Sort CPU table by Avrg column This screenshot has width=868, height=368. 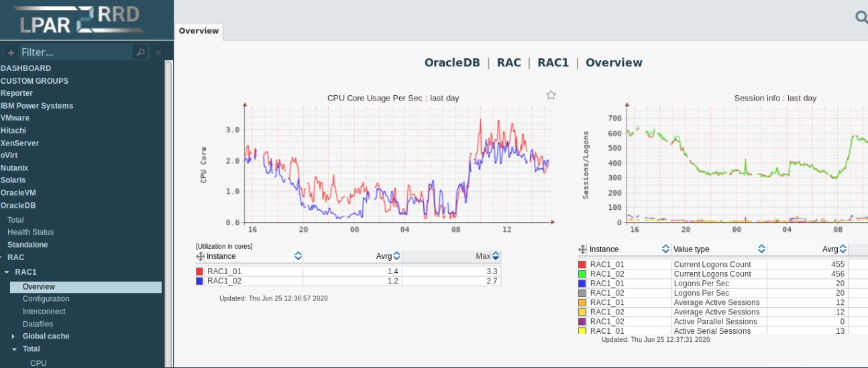coord(396,256)
